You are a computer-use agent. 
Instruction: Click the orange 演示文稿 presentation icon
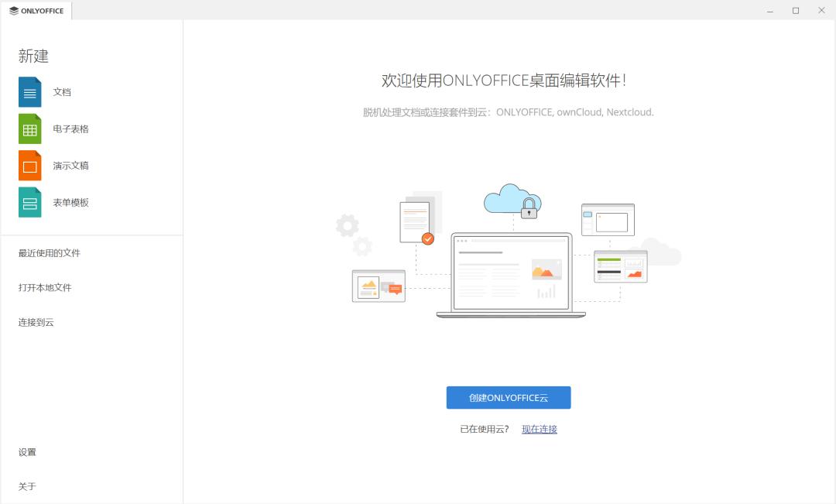point(29,165)
